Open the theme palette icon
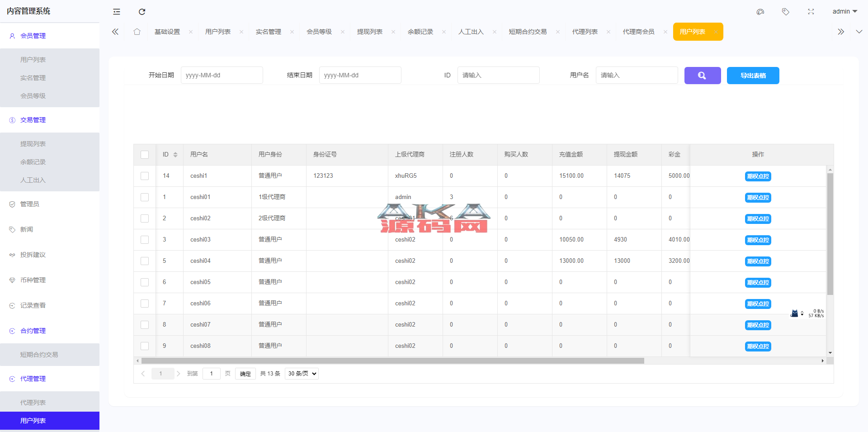Viewport: 868px width, 432px height. pos(760,12)
